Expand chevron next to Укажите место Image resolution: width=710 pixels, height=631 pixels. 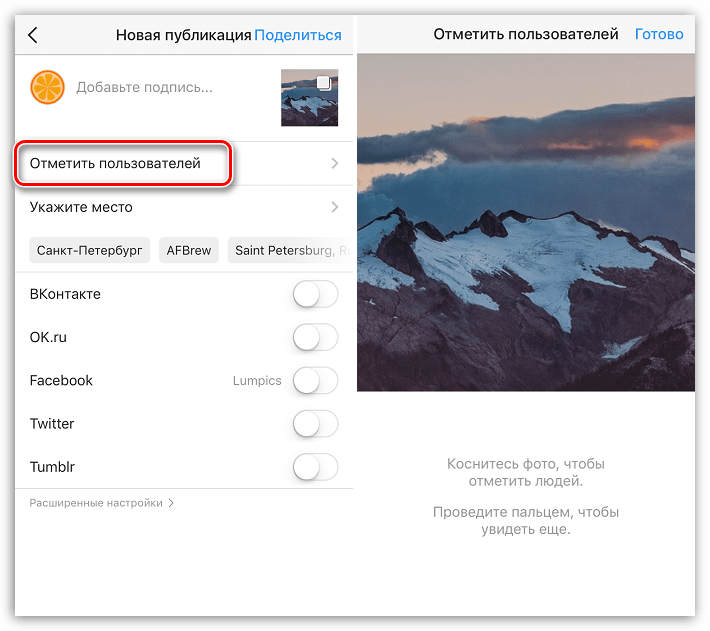point(334,207)
